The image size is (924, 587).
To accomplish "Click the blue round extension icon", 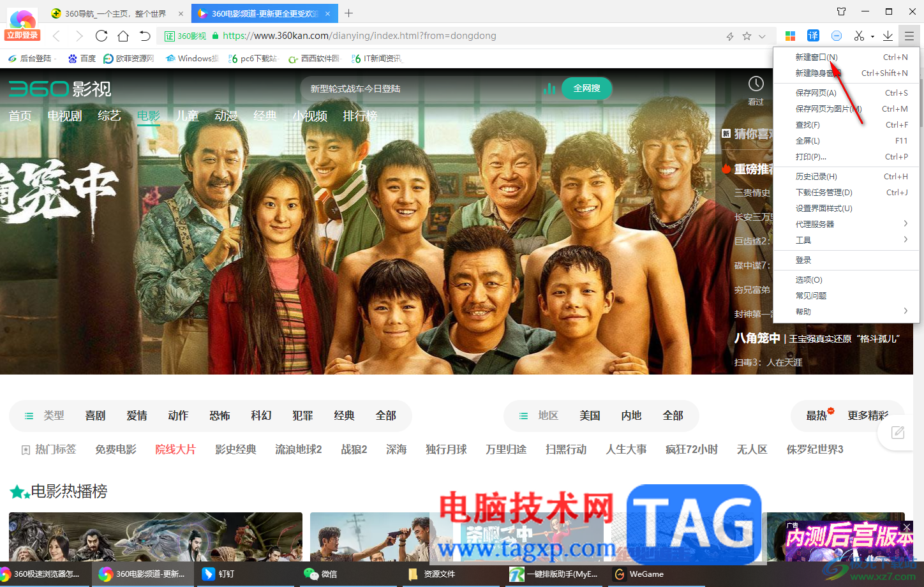I will click(x=837, y=36).
